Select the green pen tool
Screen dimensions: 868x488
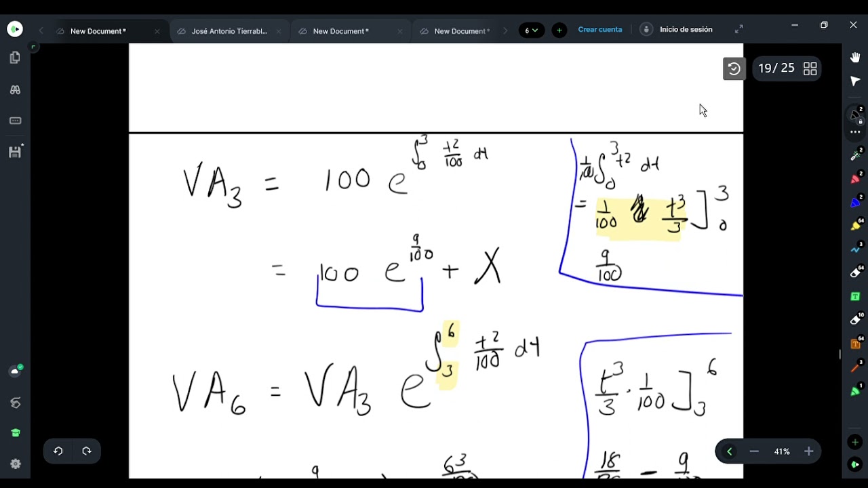(x=856, y=391)
